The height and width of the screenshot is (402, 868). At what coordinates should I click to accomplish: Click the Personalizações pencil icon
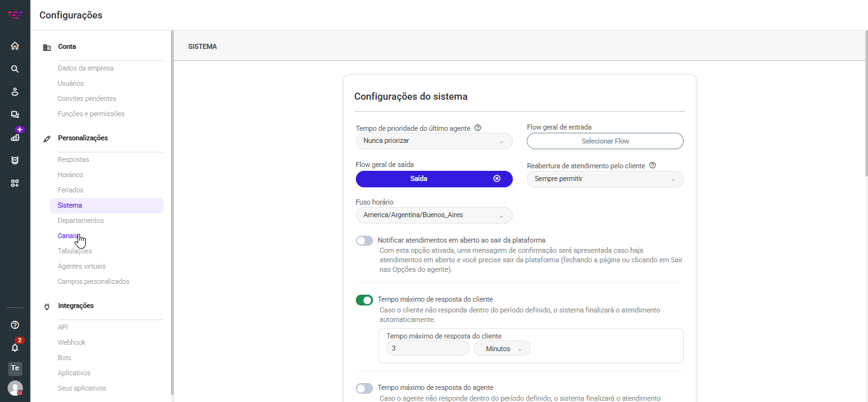(x=46, y=138)
